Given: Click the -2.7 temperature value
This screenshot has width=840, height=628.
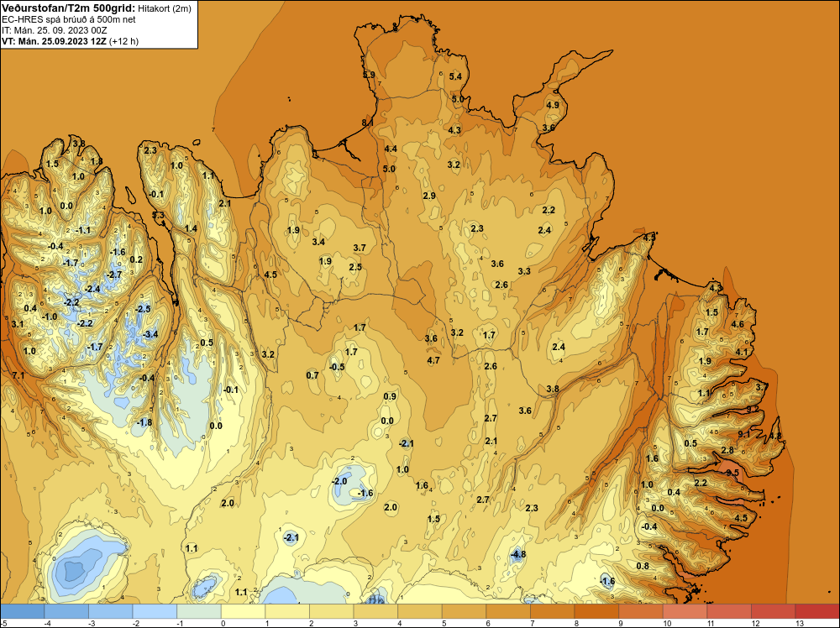Looking at the screenshot, I should [114, 275].
